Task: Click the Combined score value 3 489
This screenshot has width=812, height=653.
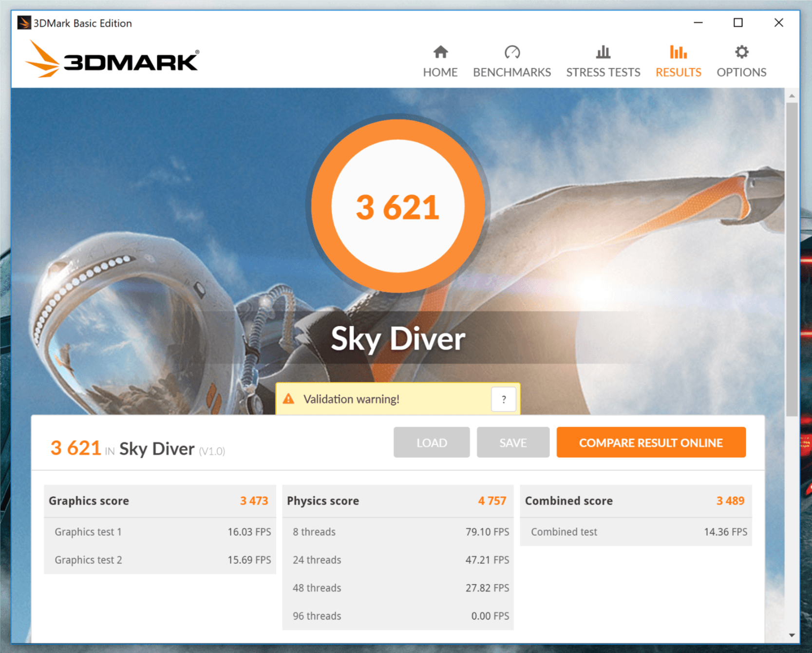Action: coord(730,501)
